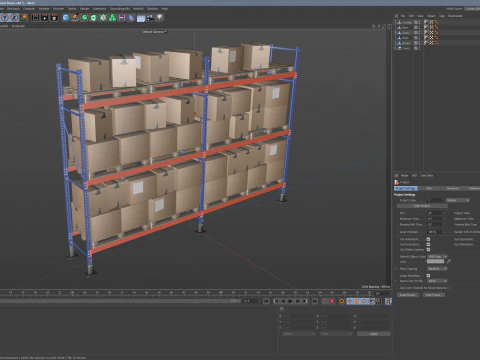Image resolution: width=480 pixels, height=360 pixels.
Task: Click the Load Preset button
Action: 407,295
